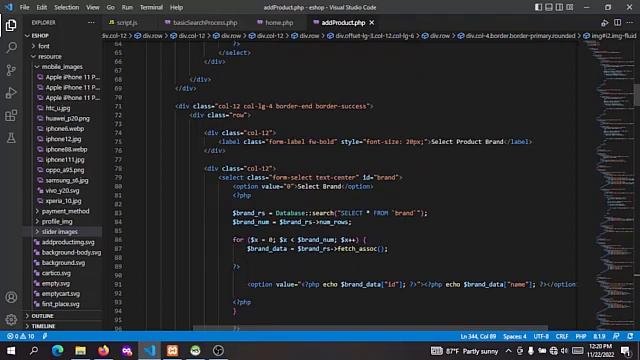Open editor More Actions ellipsis
Image resolution: width=640 pixels, height=360 pixels.
(630, 22)
